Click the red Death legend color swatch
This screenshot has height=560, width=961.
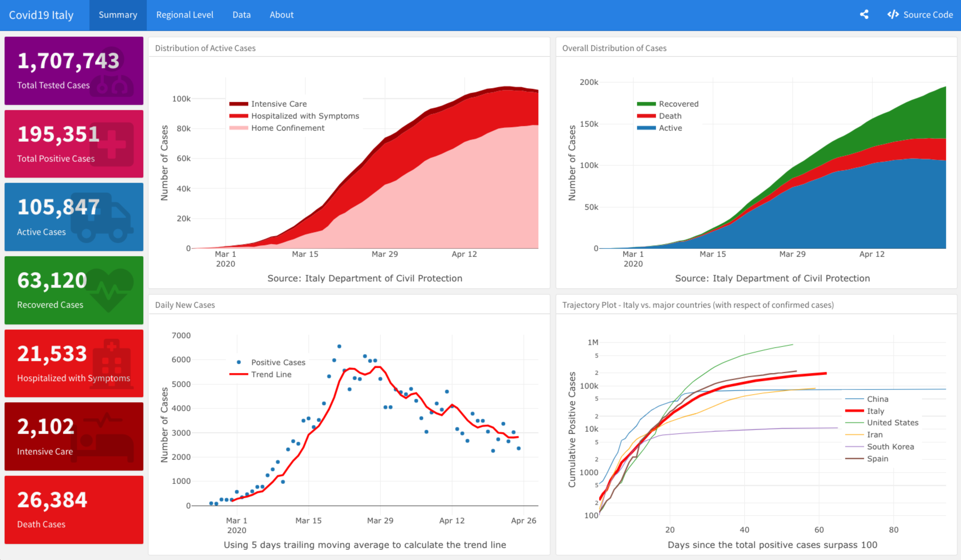tap(646, 116)
